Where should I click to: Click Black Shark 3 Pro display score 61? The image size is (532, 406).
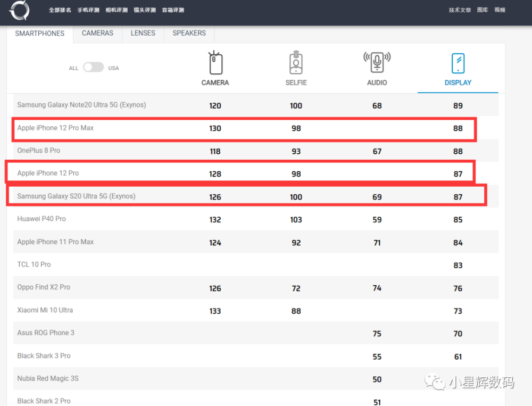tap(458, 357)
